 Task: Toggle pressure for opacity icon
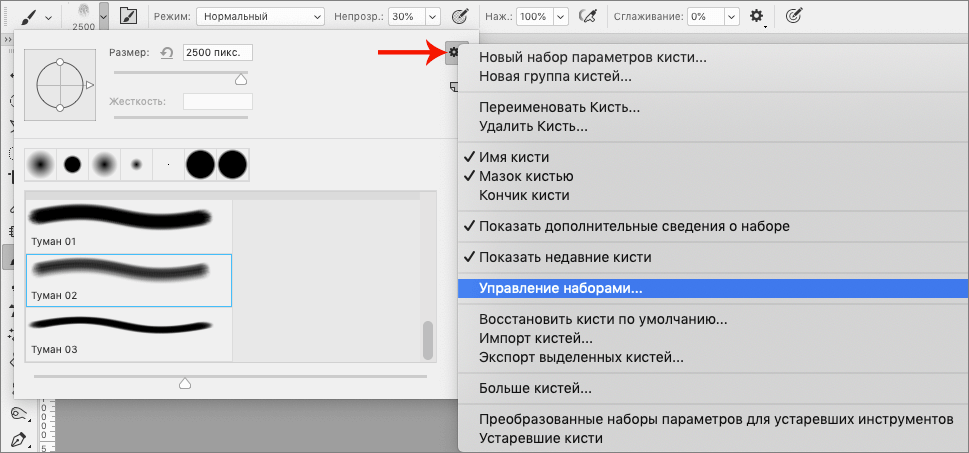click(x=460, y=17)
